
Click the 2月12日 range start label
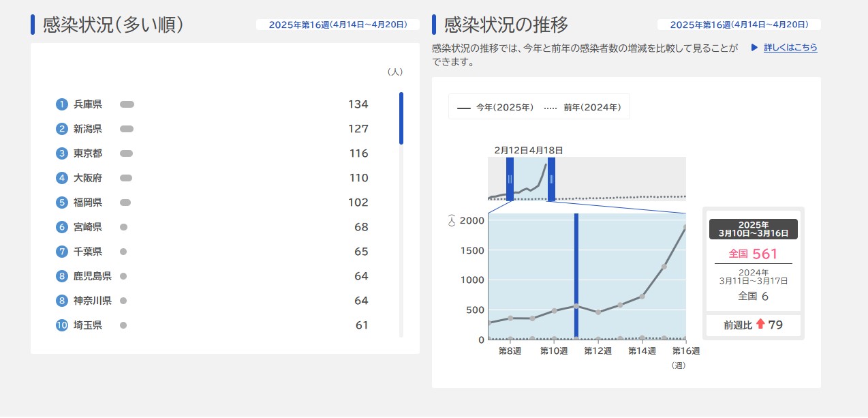click(x=510, y=150)
